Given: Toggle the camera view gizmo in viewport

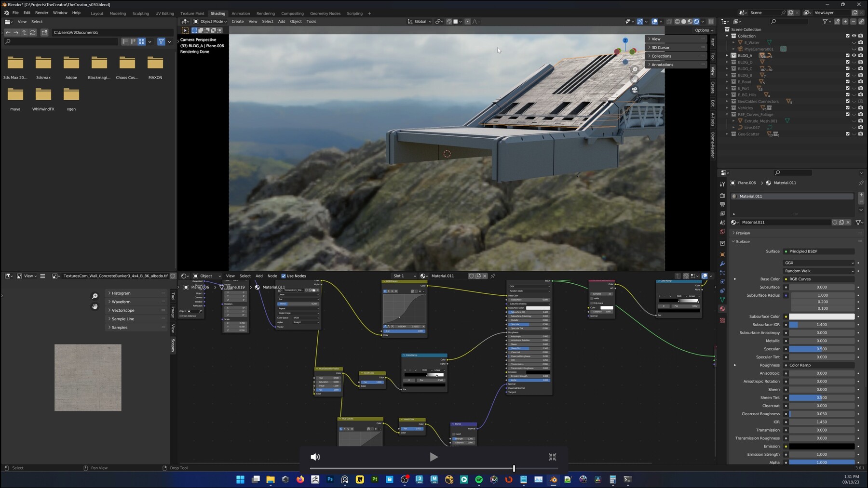Looking at the screenshot, I should click(x=635, y=90).
